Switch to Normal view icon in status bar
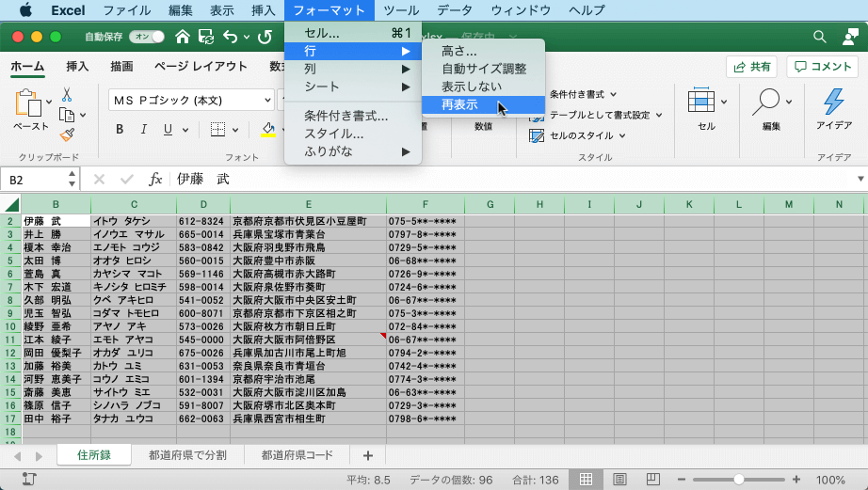 point(586,480)
